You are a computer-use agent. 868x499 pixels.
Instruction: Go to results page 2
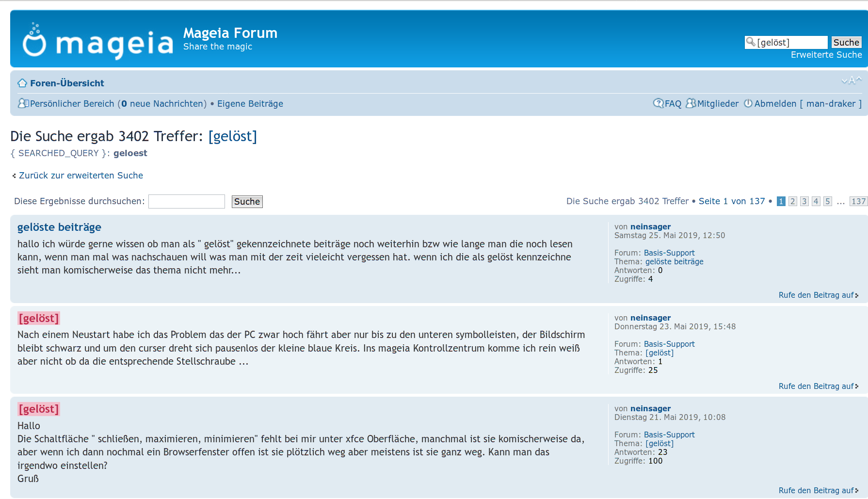(x=793, y=201)
